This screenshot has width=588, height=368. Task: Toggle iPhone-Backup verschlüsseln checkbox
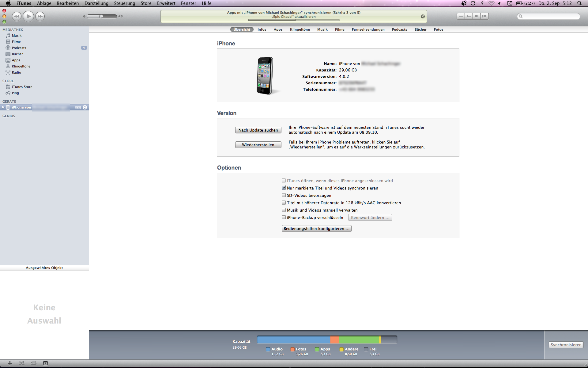[x=284, y=217]
